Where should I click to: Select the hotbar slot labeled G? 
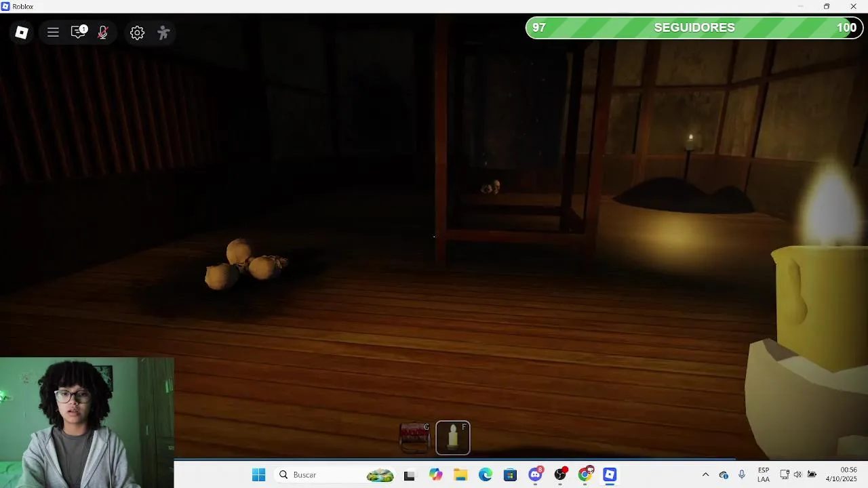coord(414,437)
